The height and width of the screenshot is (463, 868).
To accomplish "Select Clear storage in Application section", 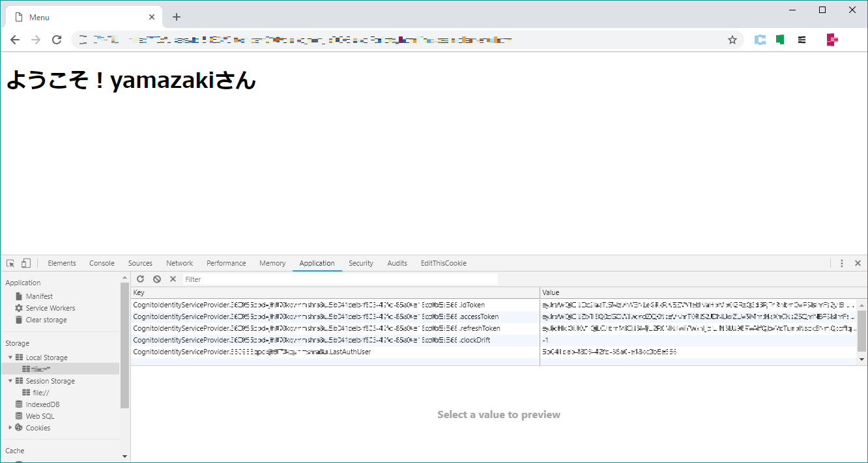I will (x=46, y=320).
